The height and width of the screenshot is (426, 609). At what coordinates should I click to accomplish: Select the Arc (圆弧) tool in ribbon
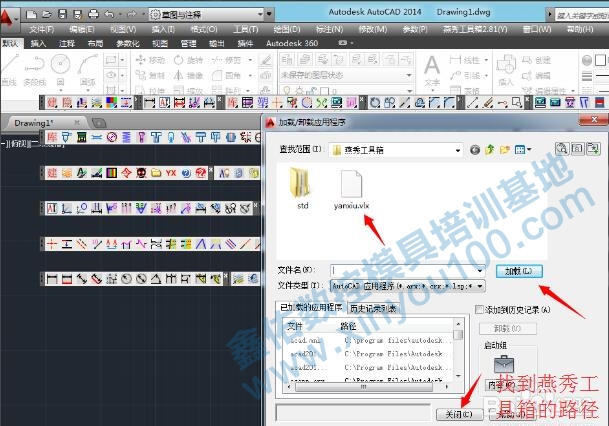pyautogui.click(x=87, y=69)
